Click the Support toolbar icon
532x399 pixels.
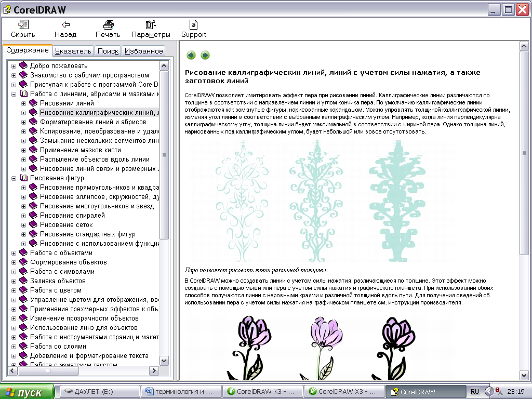pyautogui.click(x=193, y=25)
